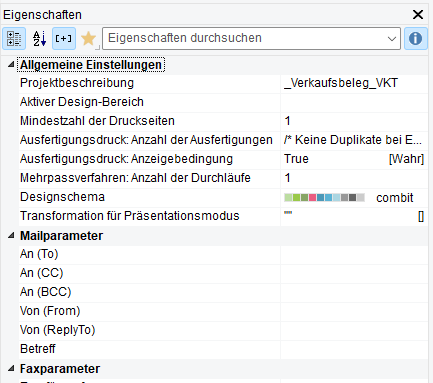
Task: Select the An (CC) property
Action: (42, 273)
